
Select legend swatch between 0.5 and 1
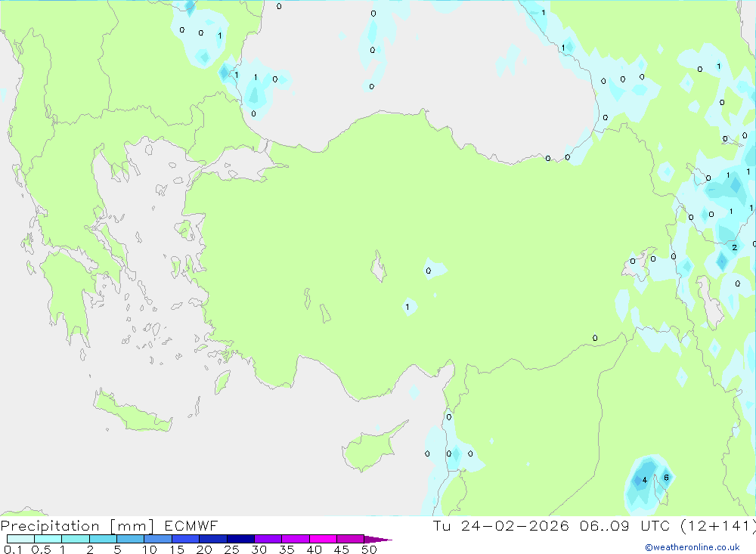[x=48, y=539]
